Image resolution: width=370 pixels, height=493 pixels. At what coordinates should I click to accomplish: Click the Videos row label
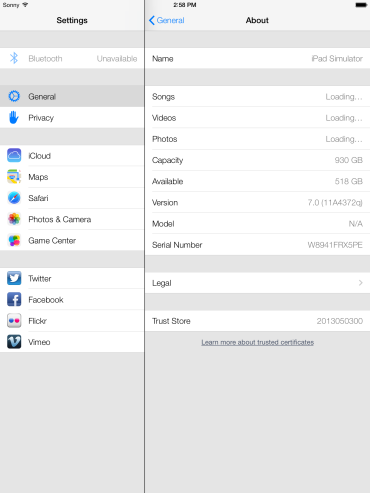(x=164, y=118)
